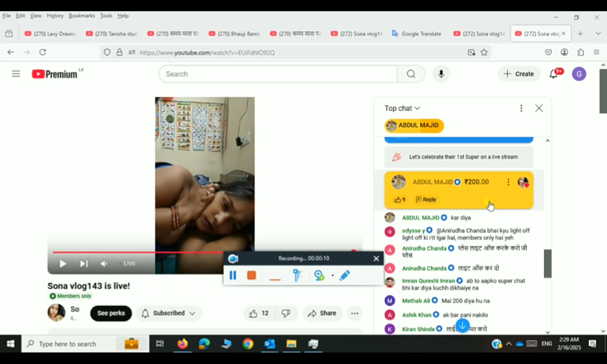The height and width of the screenshot is (364, 607).
Task: Click the chat panel scrollbar thumb
Action: pos(548,264)
